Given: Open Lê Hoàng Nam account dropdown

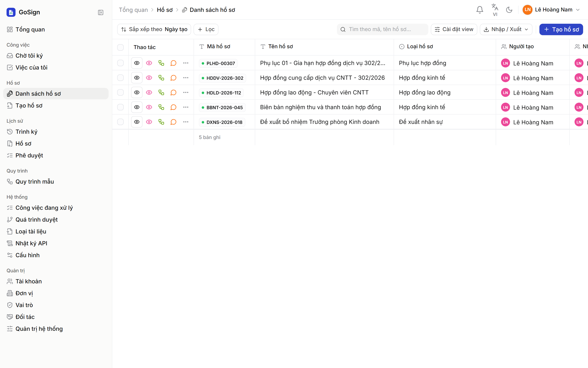Looking at the screenshot, I should click(x=551, y=10).
